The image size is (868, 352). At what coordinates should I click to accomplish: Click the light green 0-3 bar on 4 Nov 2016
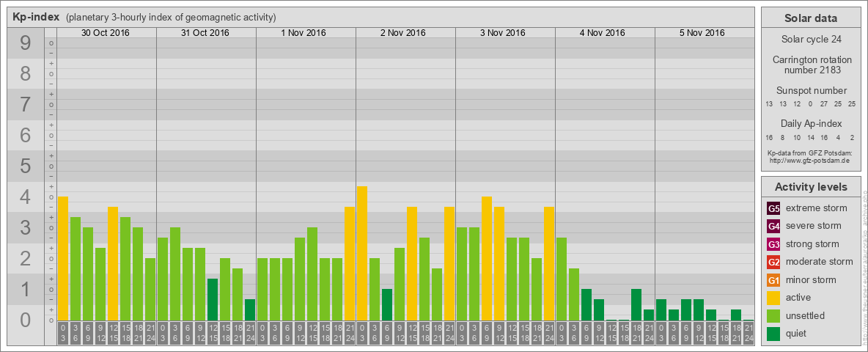tap(562, 279)
